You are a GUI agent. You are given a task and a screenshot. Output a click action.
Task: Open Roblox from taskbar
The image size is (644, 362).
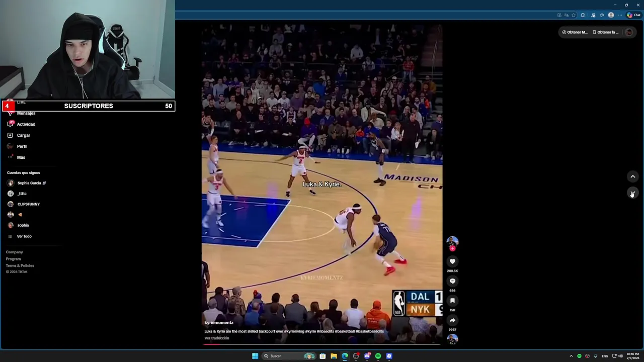(389, 356)
